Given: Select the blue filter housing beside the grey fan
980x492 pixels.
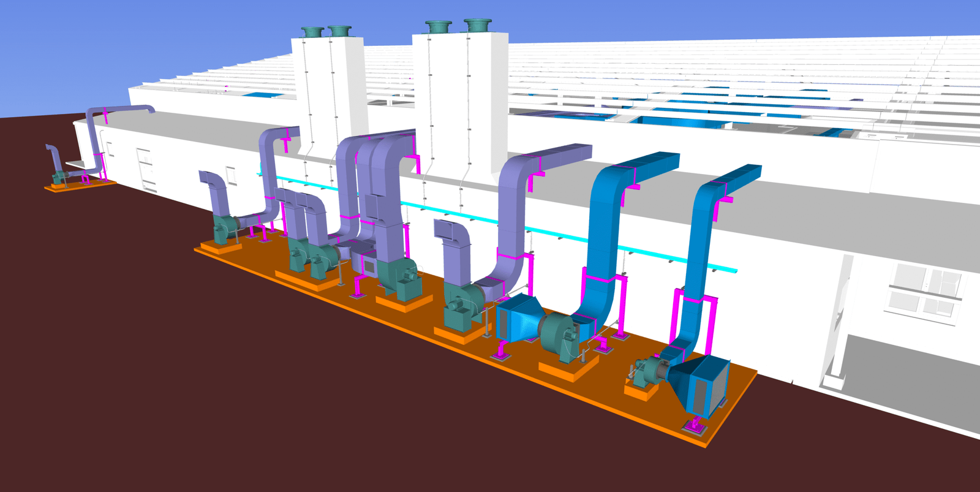Looking at the screenshot, I should coord(518,317).
